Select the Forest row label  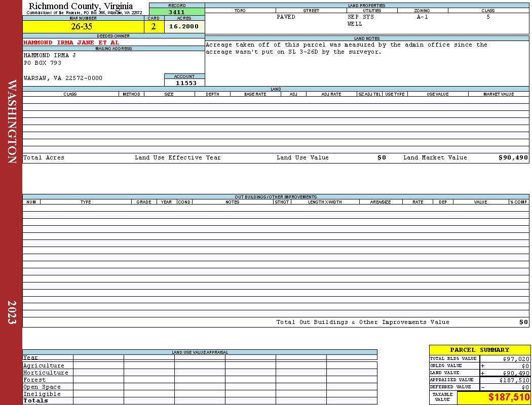click(x=34, y=380)
